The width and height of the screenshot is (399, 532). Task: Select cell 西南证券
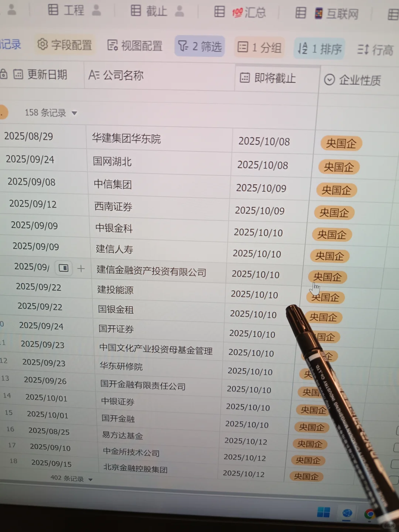tap(159, 207)
